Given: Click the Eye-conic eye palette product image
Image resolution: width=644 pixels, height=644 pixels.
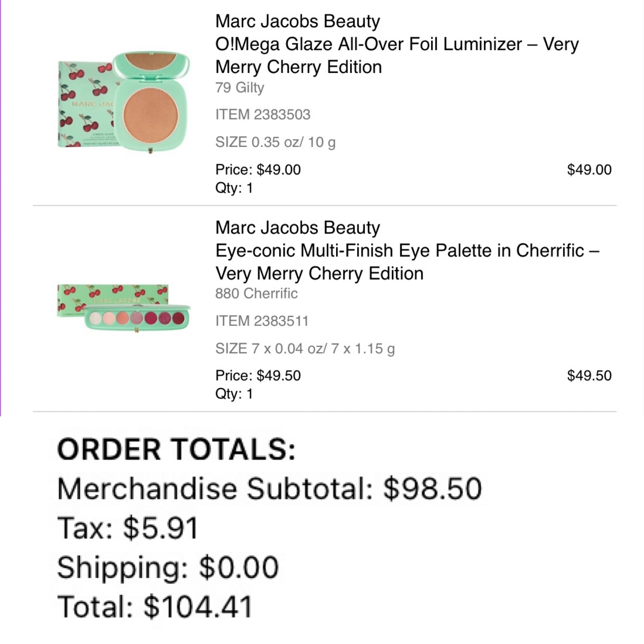Looking at the screenshot, I should tap(124, 307).
